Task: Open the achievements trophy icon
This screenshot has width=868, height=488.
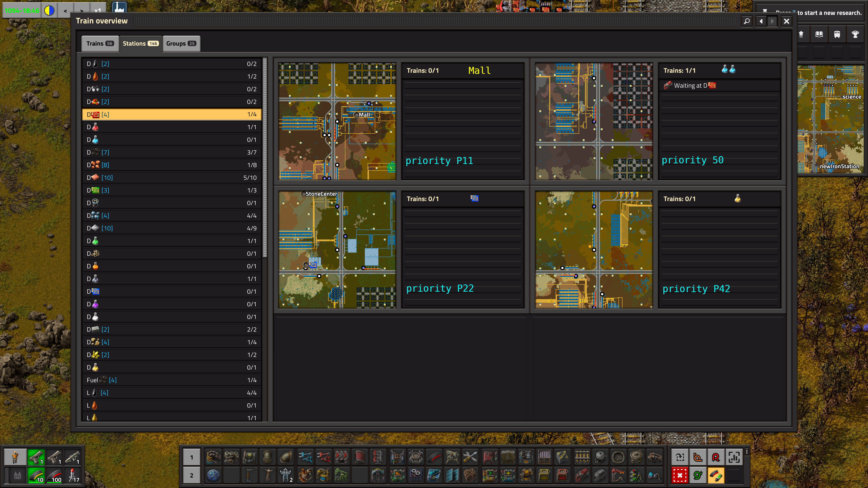Action: (855, 34)
